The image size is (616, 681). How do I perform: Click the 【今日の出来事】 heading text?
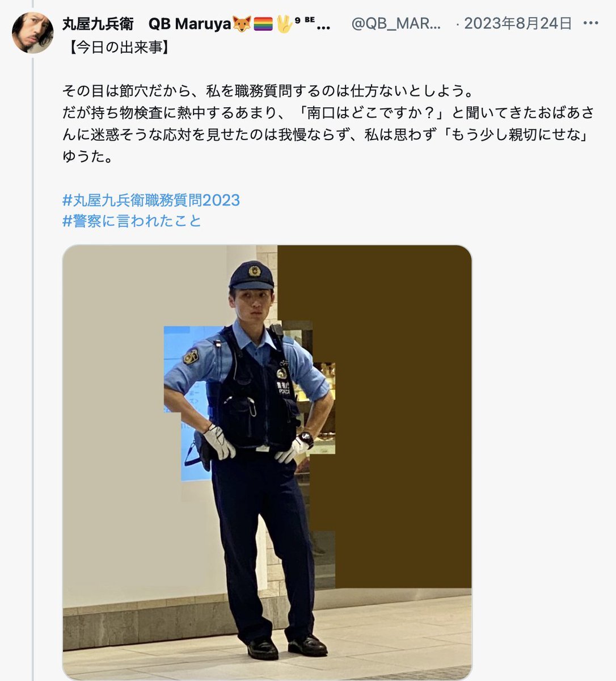pyautogui.click(x=117, y=48)
